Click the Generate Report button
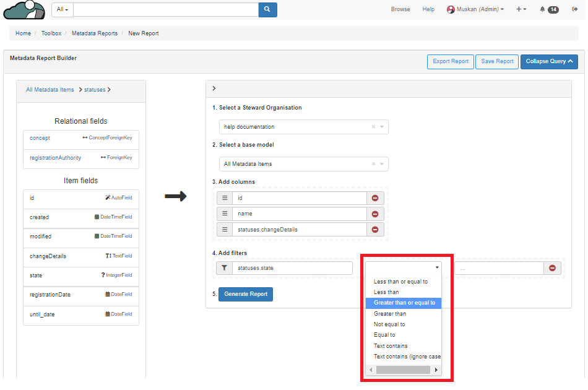The height and width of the screenshot is (390, 588). (245, 294)
